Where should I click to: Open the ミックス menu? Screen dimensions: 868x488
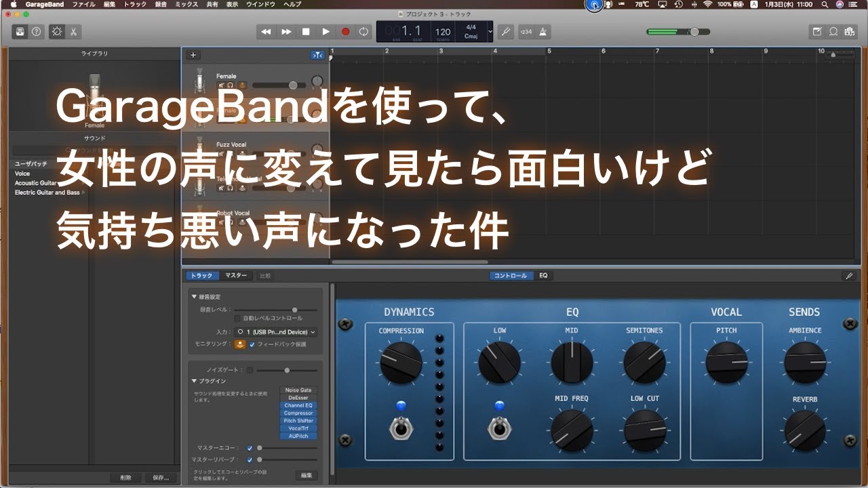pyautogui.click(x=186, y=4)
